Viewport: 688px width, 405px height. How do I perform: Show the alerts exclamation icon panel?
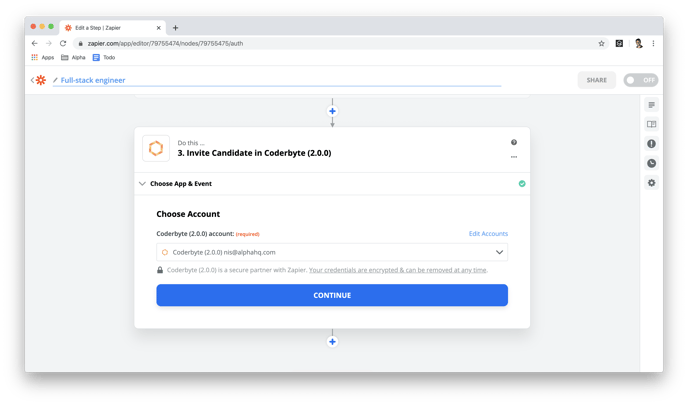pos(651,143)
